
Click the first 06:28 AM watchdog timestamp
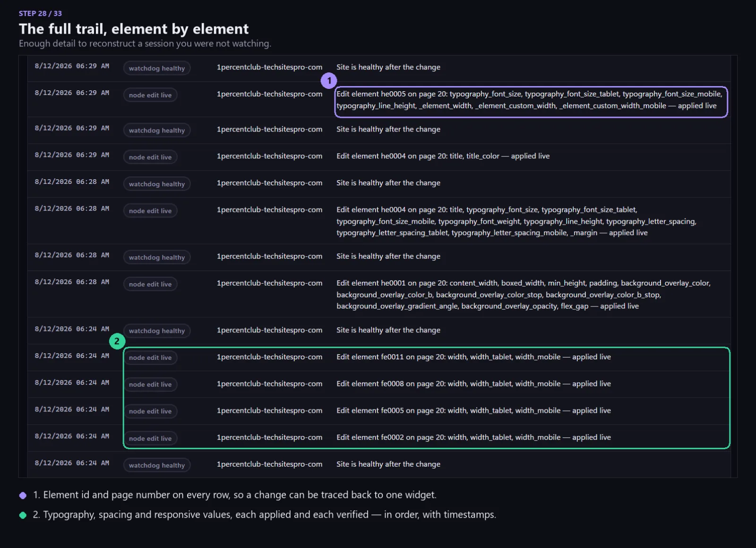(x=72, y=182)
